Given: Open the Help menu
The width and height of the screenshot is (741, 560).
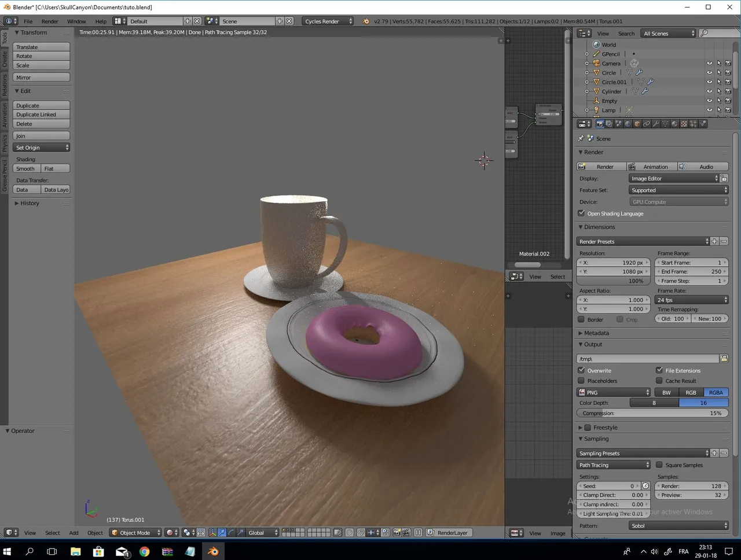Looking at the screenshot, I should point(101,21).
